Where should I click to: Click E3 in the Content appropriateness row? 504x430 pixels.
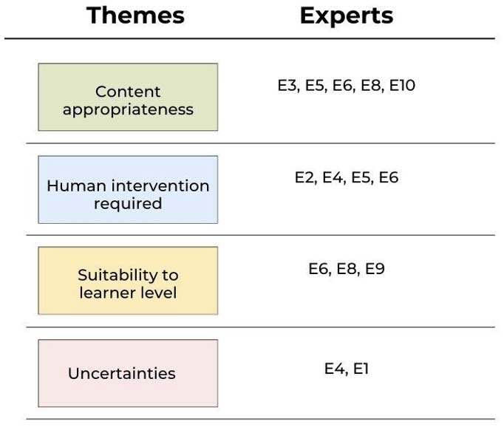(x=286, y=86)
